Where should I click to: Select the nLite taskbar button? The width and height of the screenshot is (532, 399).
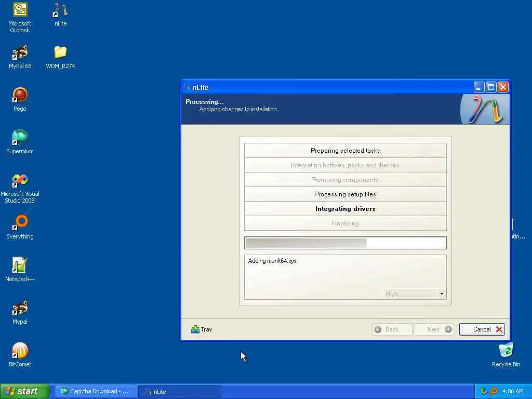click(179, 392)
